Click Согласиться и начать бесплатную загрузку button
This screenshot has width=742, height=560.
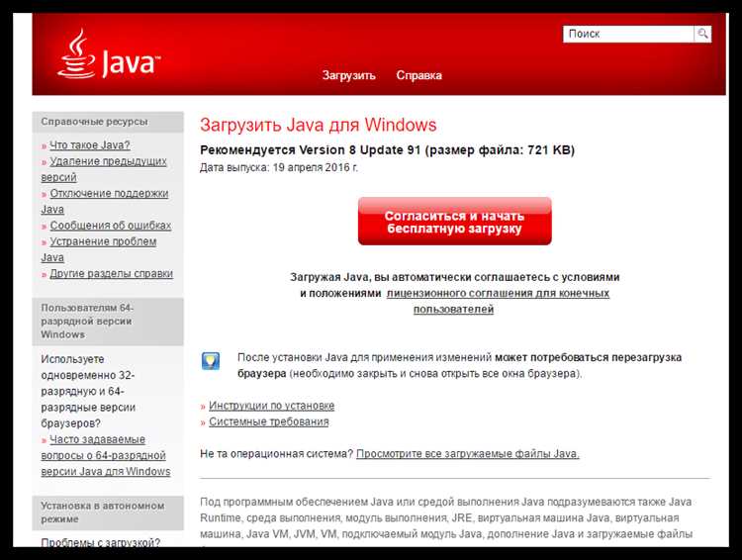(x=454, y=222)
